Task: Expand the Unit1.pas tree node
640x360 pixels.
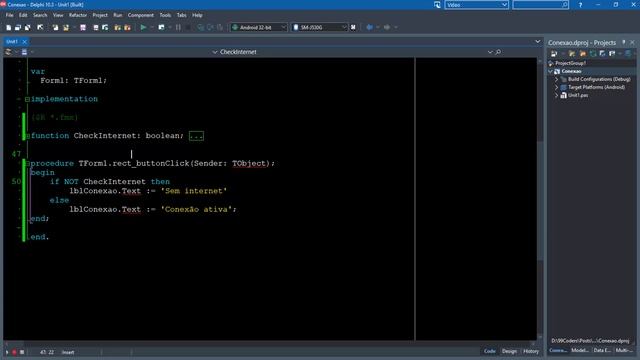Action: point(556,96)
